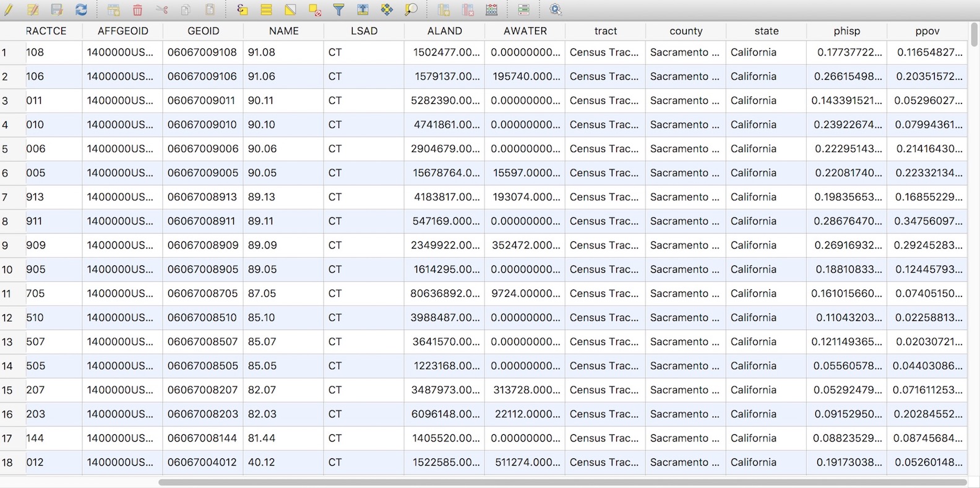Click ppov cell 0.34756097...
Image resolution: width=980 pixels, height=488 pixels.
(x=927, y=221)
